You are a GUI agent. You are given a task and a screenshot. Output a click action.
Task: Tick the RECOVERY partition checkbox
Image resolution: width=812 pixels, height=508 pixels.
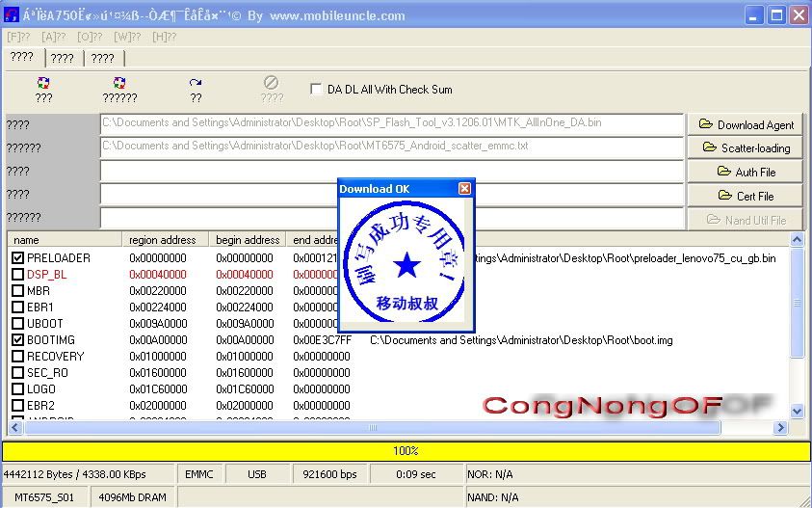point(18,357)
